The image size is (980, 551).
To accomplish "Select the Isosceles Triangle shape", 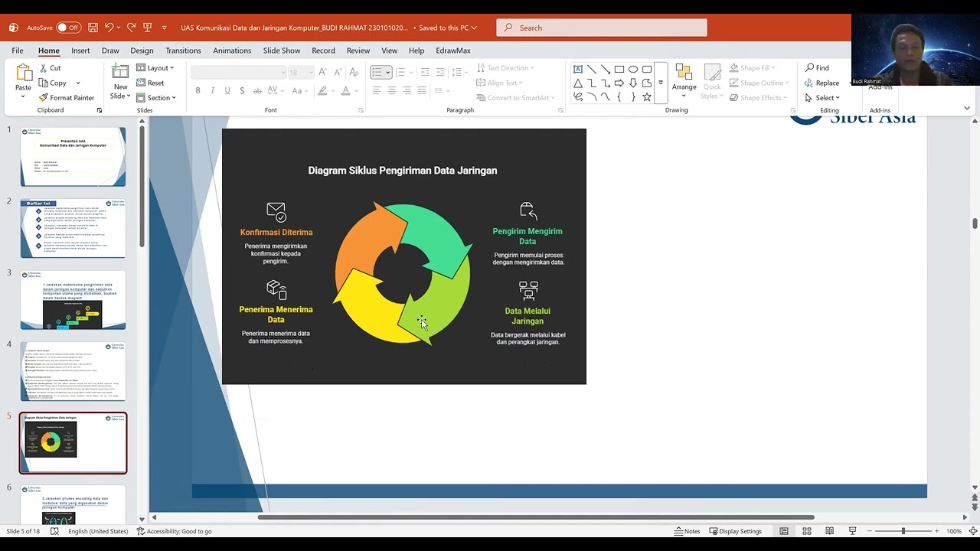I will pos(578,83).
